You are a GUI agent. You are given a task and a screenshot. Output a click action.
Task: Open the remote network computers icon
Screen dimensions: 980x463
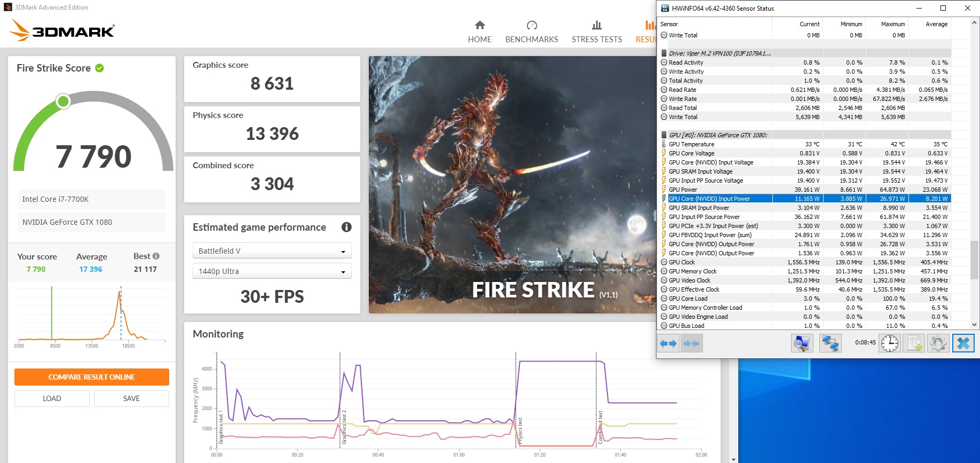[x=830, y=343]
